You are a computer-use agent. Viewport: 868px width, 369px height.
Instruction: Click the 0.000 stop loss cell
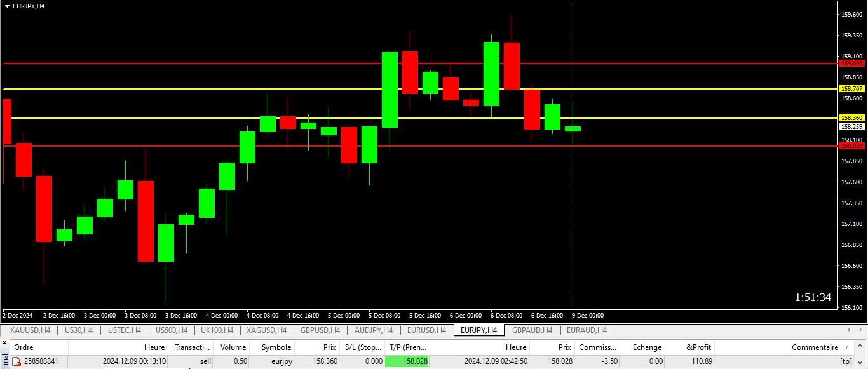click(x=374, y=361)
